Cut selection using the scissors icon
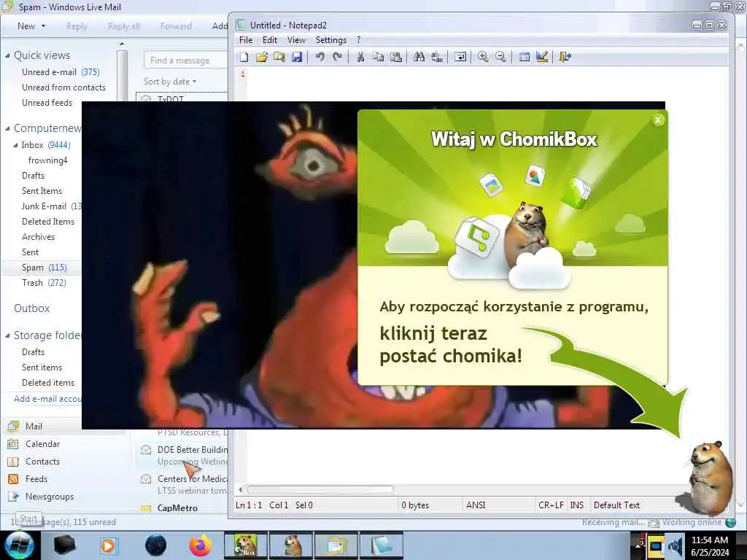Screen dimensions: 747x560 click(x=360, y=57)
